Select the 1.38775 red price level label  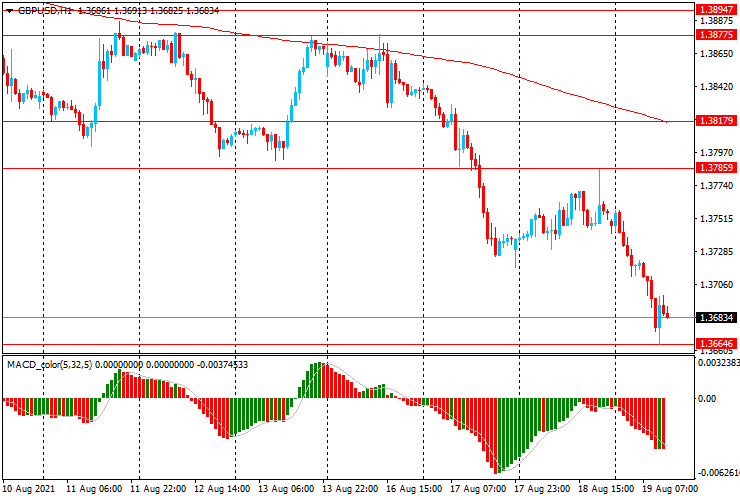point(716,35)
